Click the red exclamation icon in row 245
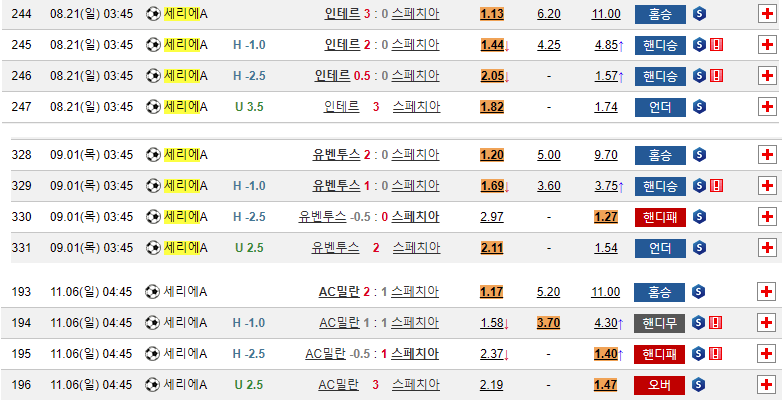 (x=715, y=45)
